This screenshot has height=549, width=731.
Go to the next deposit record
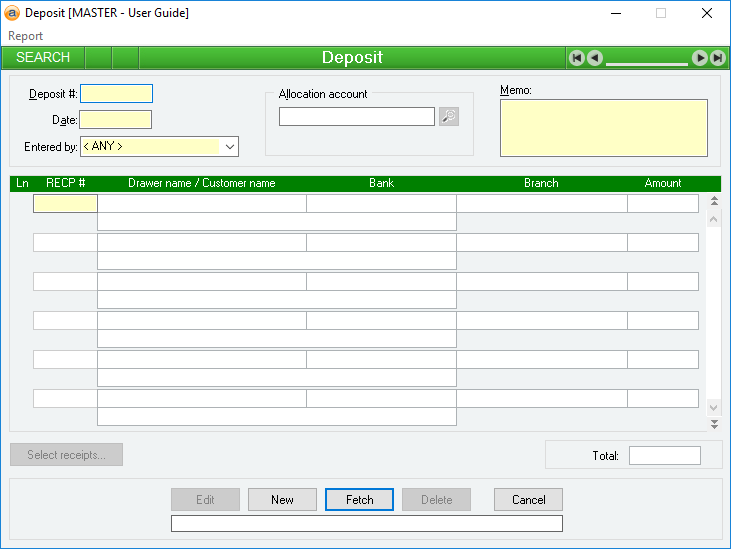[700, 58]
